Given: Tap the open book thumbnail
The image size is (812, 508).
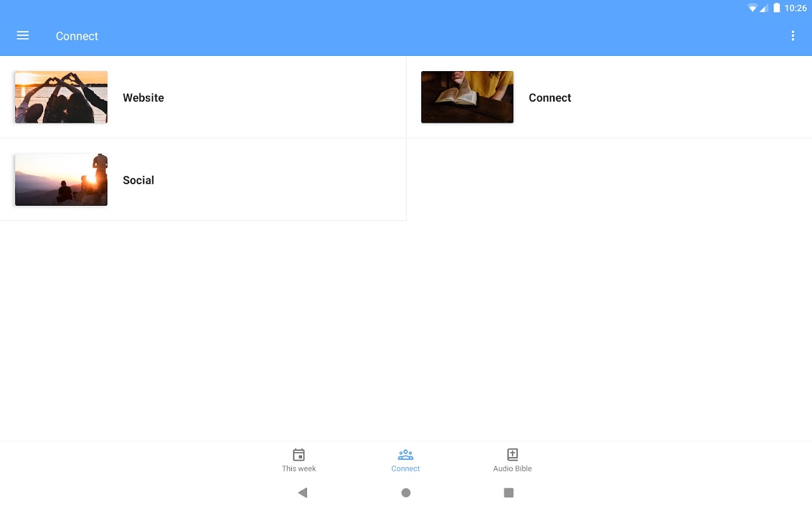Looking at the screenshot, I should pos(467,97).
